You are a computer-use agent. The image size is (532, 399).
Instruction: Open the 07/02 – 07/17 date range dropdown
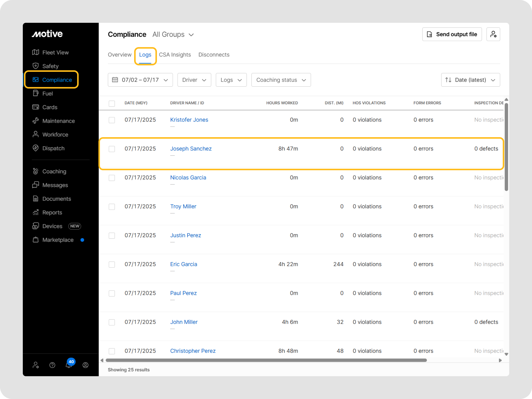pos(140,80)
